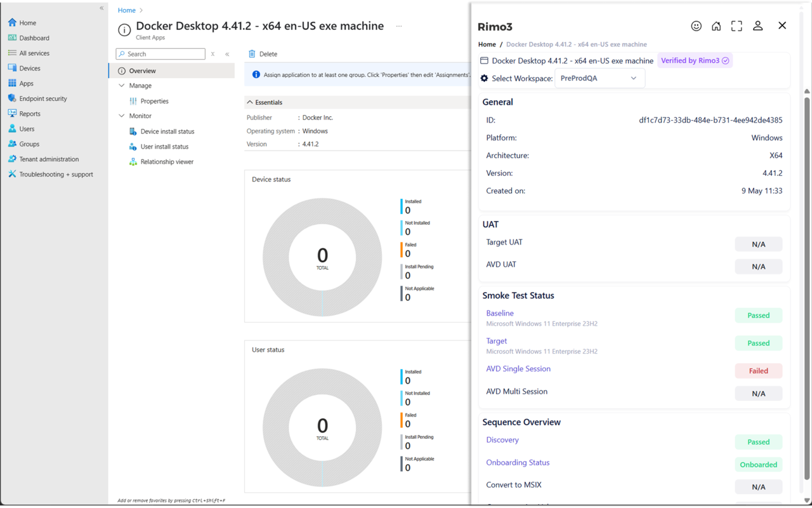Click the Rimo3 panel vertical scrollbar
This screenshot has width=812, height=508.
click(807, 286)
